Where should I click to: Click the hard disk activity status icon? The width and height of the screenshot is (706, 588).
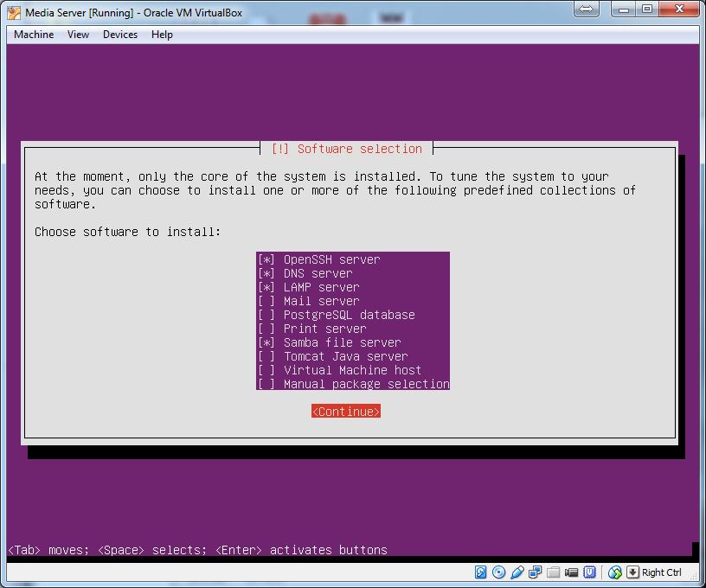click(x=480, y=572)
